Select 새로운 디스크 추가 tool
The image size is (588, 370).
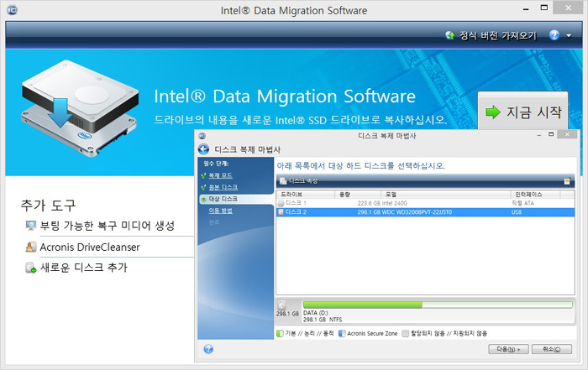(84, 268)
